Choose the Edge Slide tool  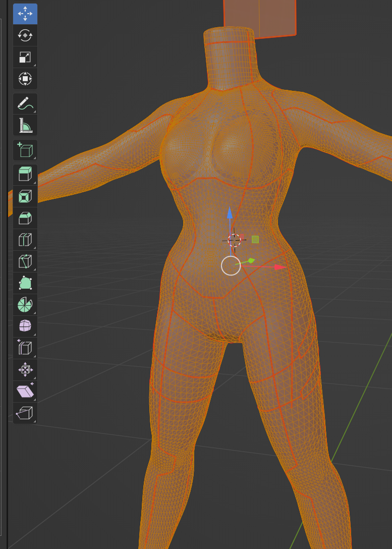25,348
